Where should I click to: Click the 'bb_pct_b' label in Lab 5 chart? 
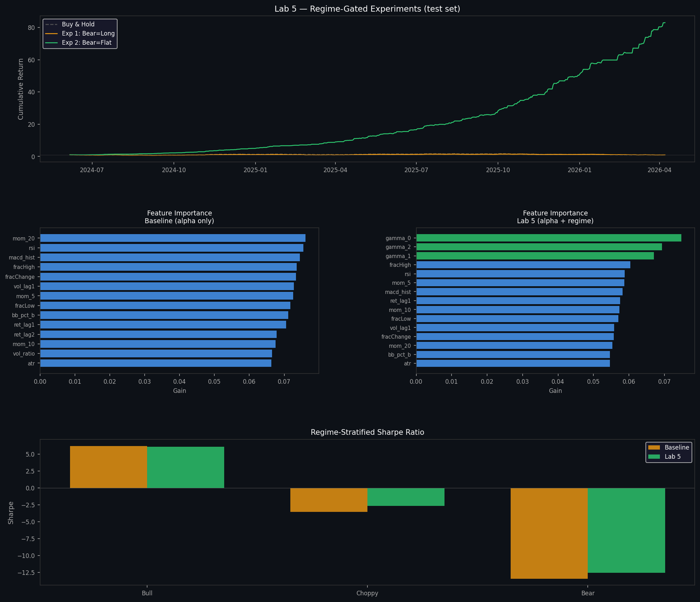[399, 355]
